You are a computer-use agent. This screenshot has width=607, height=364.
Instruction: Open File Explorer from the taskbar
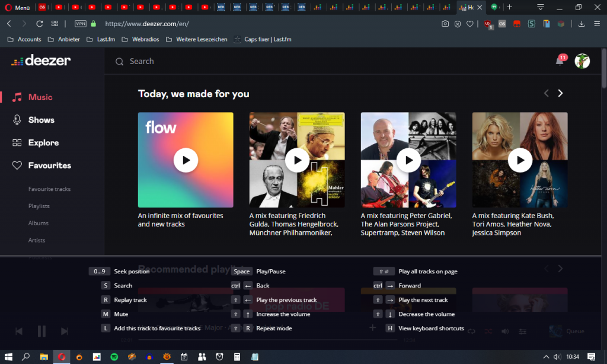[44, 357]
